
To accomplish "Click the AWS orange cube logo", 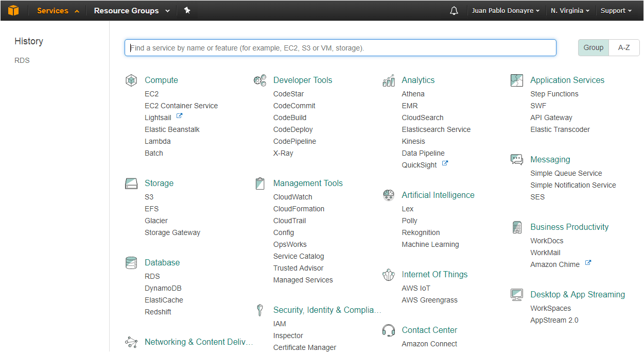I will point(13,10).
